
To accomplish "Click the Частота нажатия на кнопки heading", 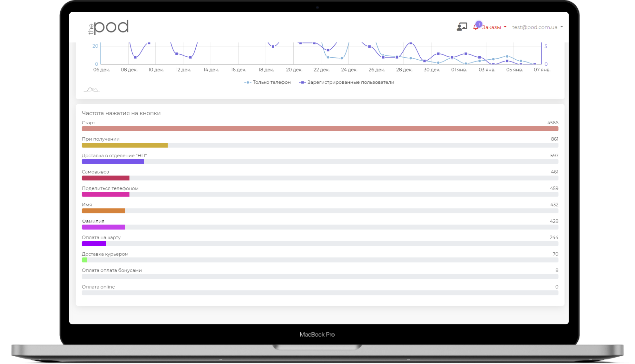I will coord(121,113).
